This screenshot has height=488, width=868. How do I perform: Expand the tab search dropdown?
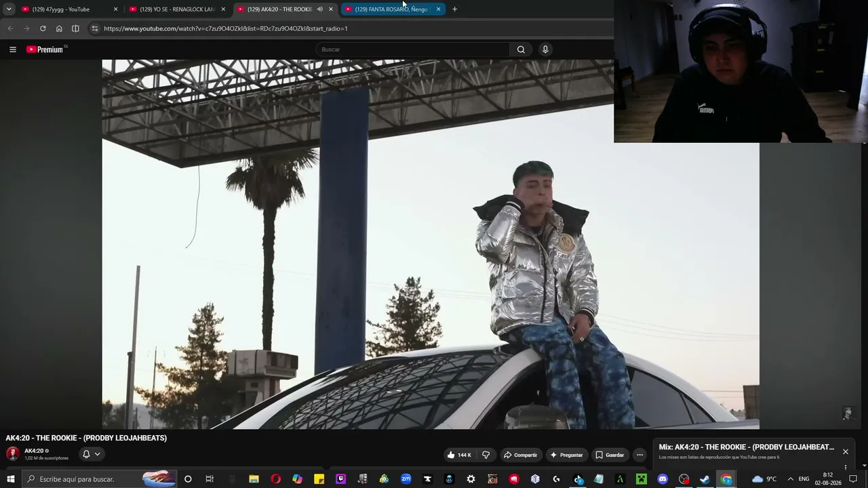click(9, 9)
